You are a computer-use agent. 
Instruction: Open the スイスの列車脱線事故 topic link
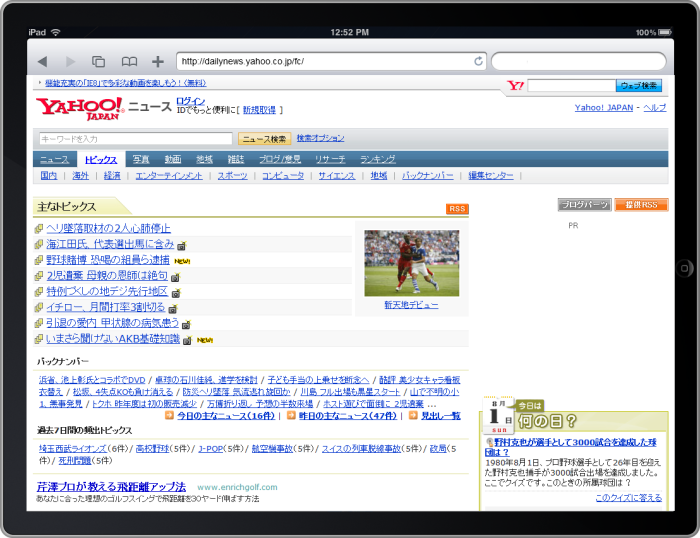pos(361,449)
